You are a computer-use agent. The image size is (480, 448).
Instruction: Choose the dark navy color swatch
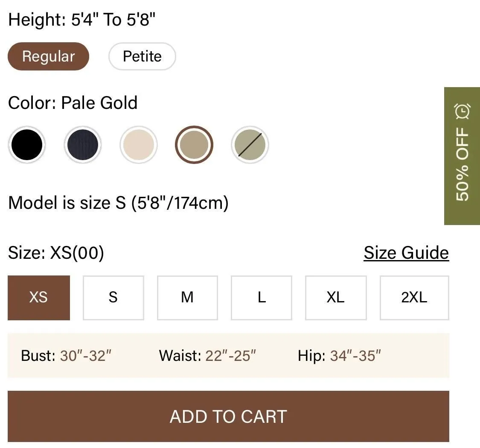[83, 145]
